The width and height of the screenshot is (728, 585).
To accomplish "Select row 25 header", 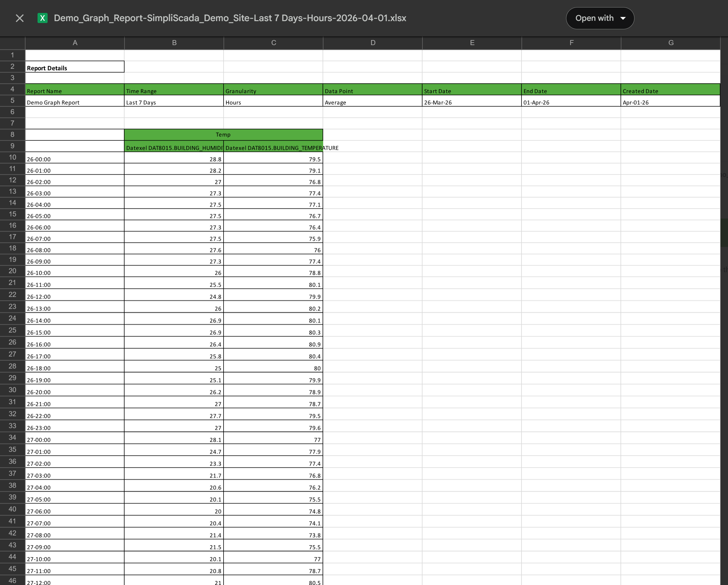I will click(13, 330).
